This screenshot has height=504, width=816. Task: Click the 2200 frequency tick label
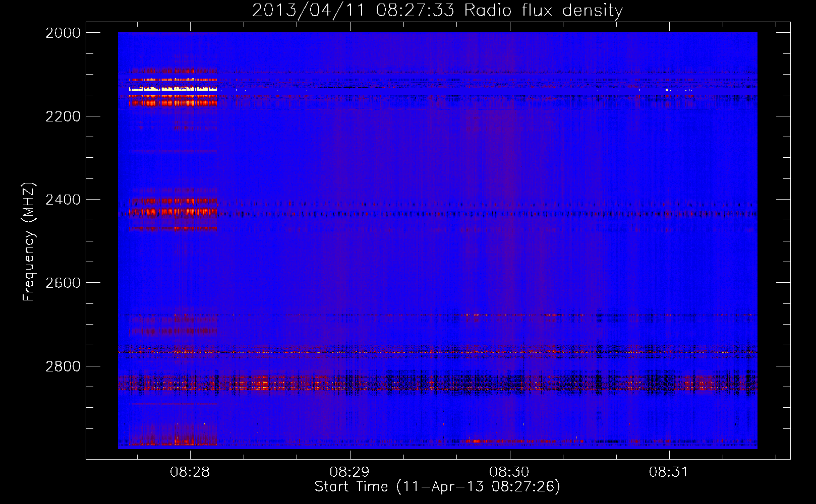tap(63, 116)
